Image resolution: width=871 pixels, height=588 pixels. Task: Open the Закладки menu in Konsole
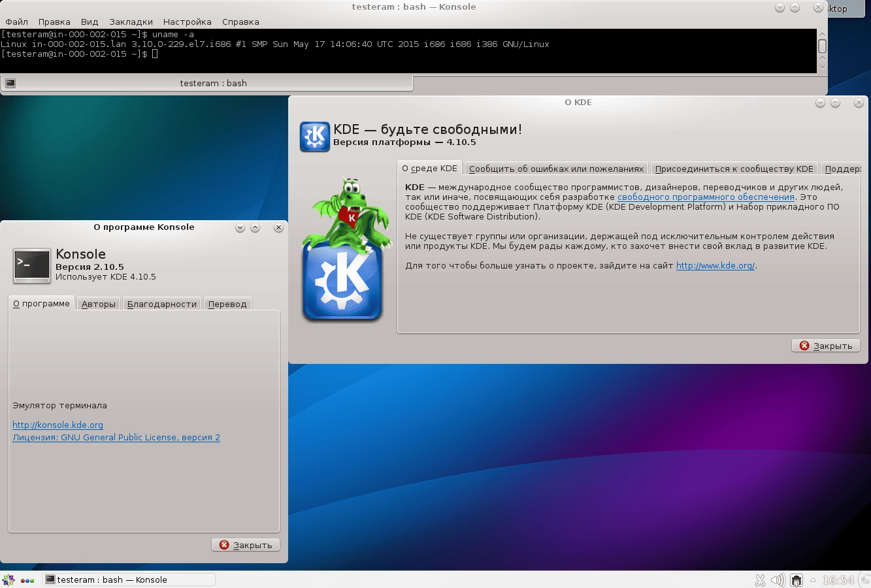coord(131,22)
